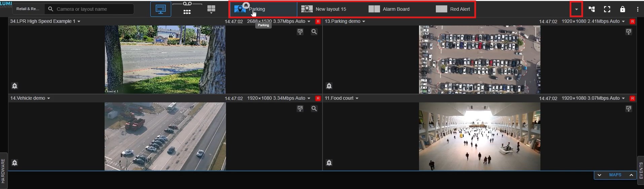Viewport: 644px width, 189px height.
Task: Toggle the recording indicator on Vehicle demo
Action: tap(318, 98)
